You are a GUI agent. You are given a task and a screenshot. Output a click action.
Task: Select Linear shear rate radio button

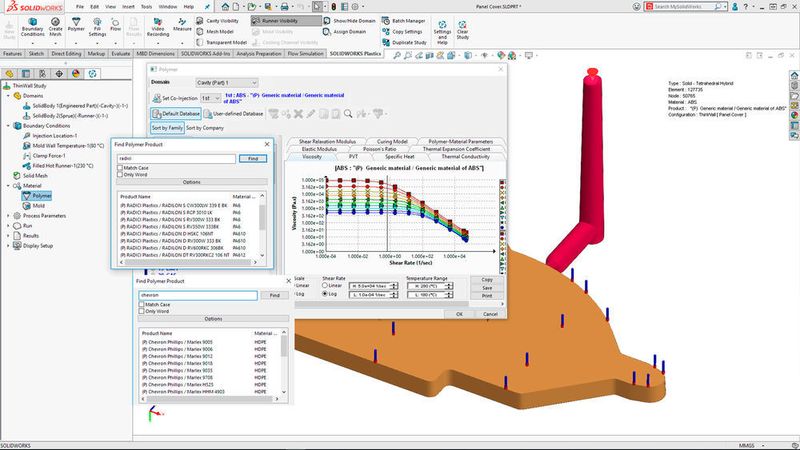click(324, 286)
